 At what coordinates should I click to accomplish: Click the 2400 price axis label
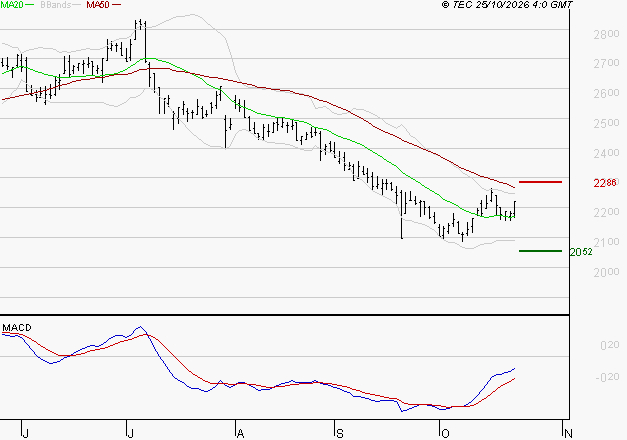(606, 153)
